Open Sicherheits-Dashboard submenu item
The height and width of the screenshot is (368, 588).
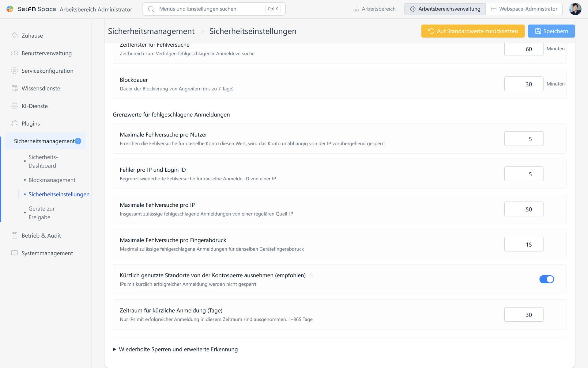coord(43,161)
